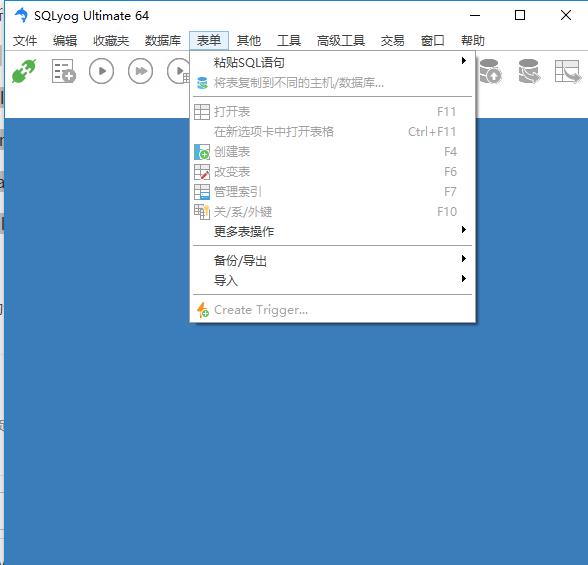Click the F6 shortcut label
Viewport: 588px width, 565px height.
(450, 172)
